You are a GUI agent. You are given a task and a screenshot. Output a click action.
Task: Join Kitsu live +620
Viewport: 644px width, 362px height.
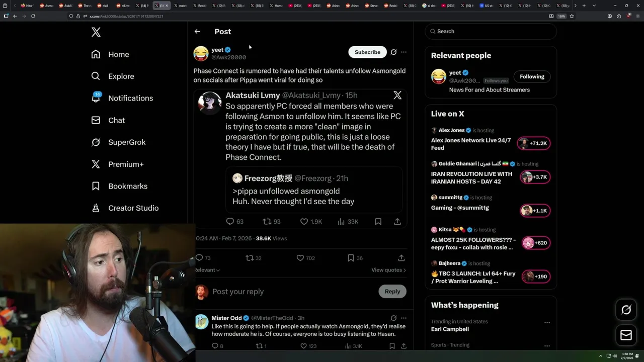point(535,243)
